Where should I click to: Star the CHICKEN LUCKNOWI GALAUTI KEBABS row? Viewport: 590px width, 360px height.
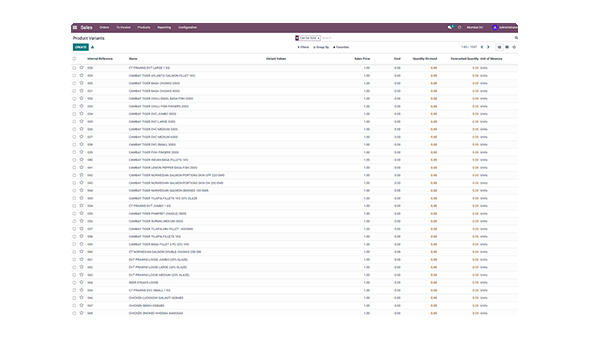tap(81, 298)
